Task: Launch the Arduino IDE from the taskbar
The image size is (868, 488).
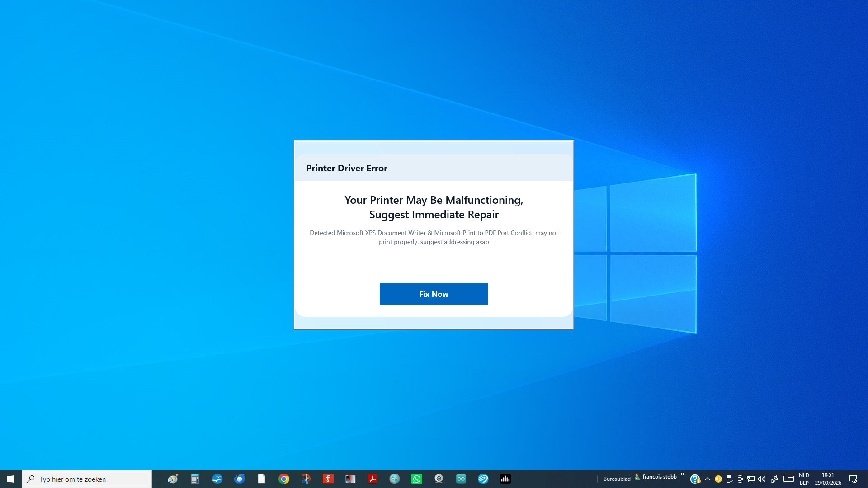Action: 461,479
